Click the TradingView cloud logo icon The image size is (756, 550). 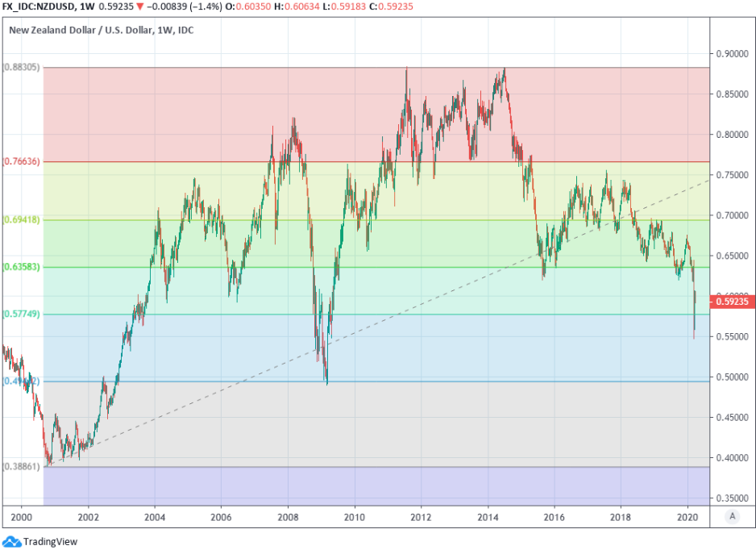(11, 541)
